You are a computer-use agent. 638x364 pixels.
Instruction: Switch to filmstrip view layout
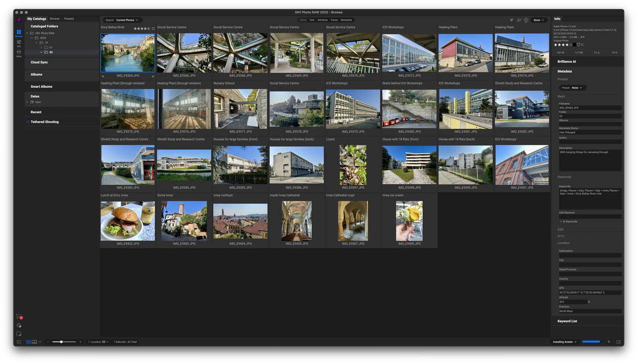coord(34,342)
